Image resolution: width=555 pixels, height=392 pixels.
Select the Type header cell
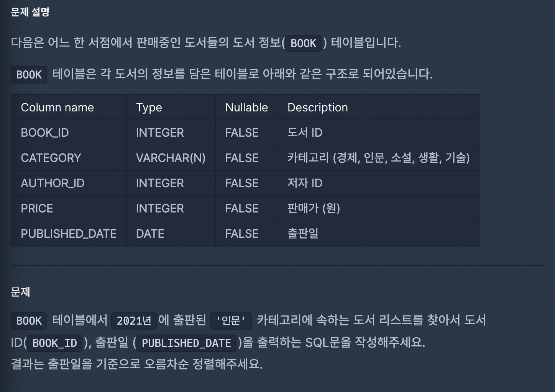171,108
